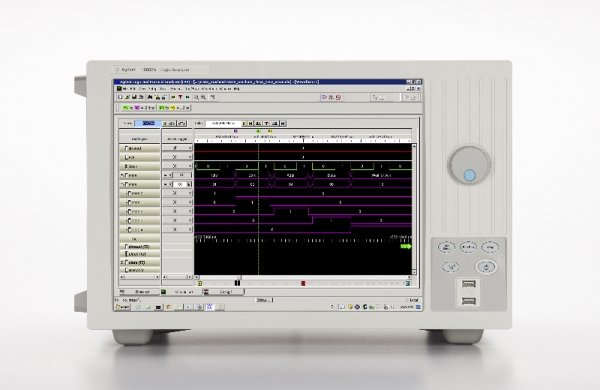Open the Waveform menu
This screenshot has height=390, width=600.
coord(209,89)
